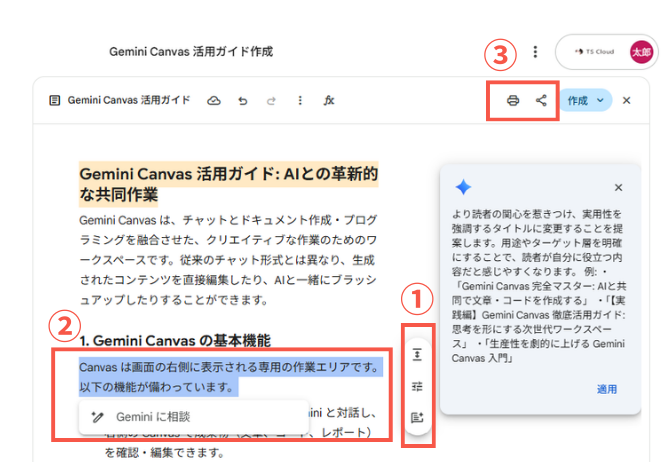Click the Gemini sparkle icon
Screen dimensions: 666x462
[x=463, y=187]
